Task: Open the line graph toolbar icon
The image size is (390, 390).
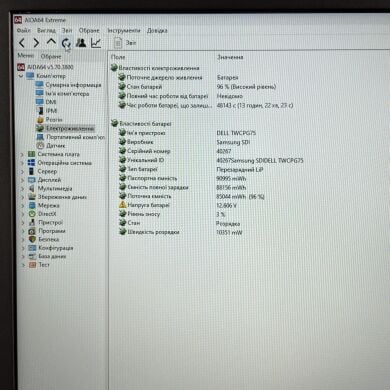Action: coord(96,43)
